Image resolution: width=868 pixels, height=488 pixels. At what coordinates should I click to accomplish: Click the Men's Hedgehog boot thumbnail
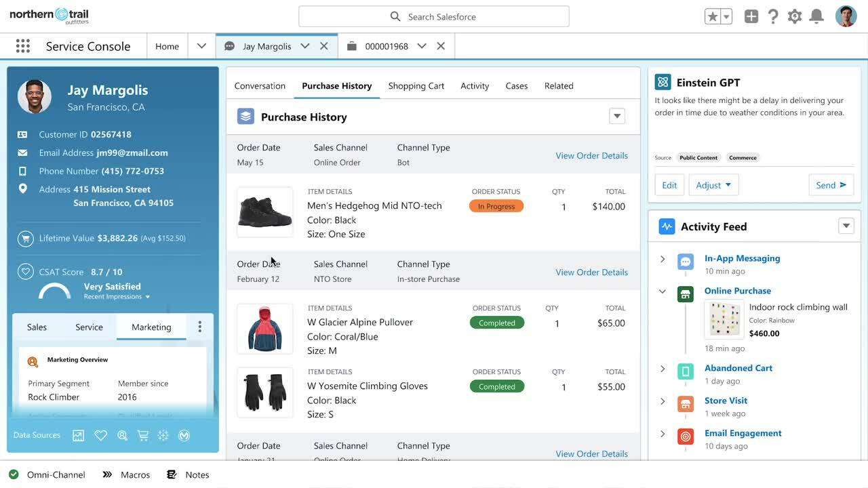pos(265,212)
